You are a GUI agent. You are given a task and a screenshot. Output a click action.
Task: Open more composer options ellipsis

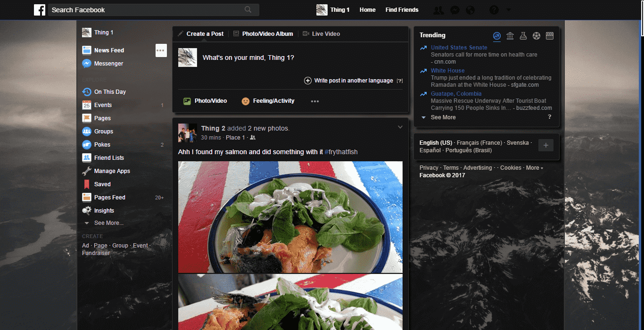click(x=315, y=101)
